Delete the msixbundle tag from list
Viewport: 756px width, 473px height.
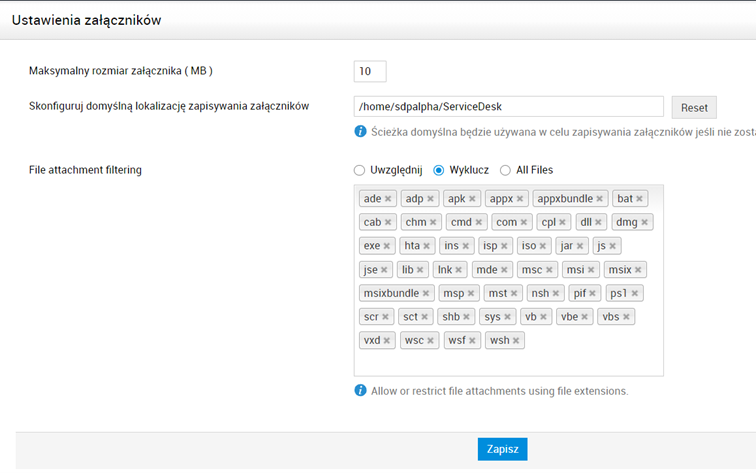(x=426, y=293)
